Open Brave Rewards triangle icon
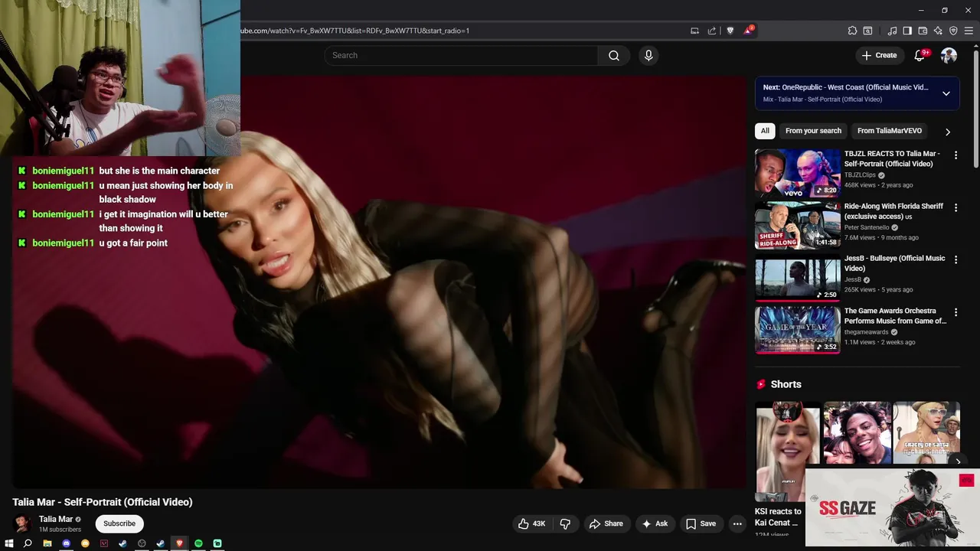The width and height of the screenshot is (980, 551). (x=748, y=31)
